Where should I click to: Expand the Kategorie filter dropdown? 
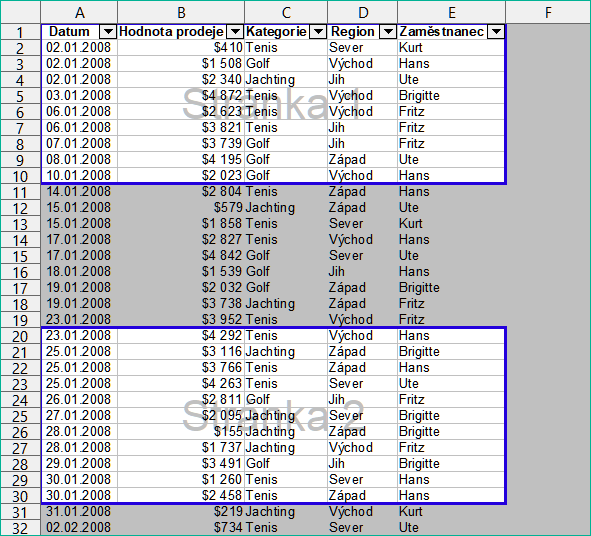(x=318, y=32)
